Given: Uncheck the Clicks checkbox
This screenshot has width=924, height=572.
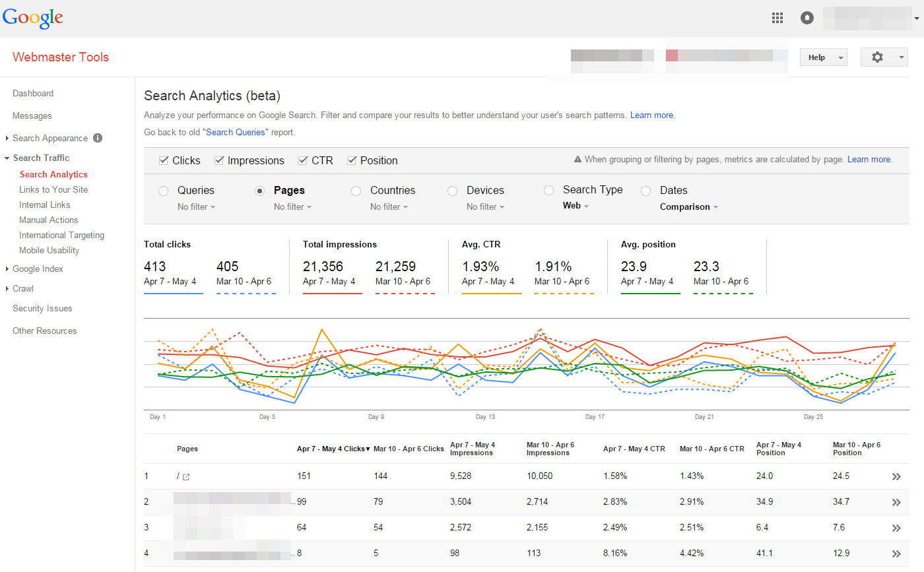Looking at the screenshot, I should coord(164,160).
